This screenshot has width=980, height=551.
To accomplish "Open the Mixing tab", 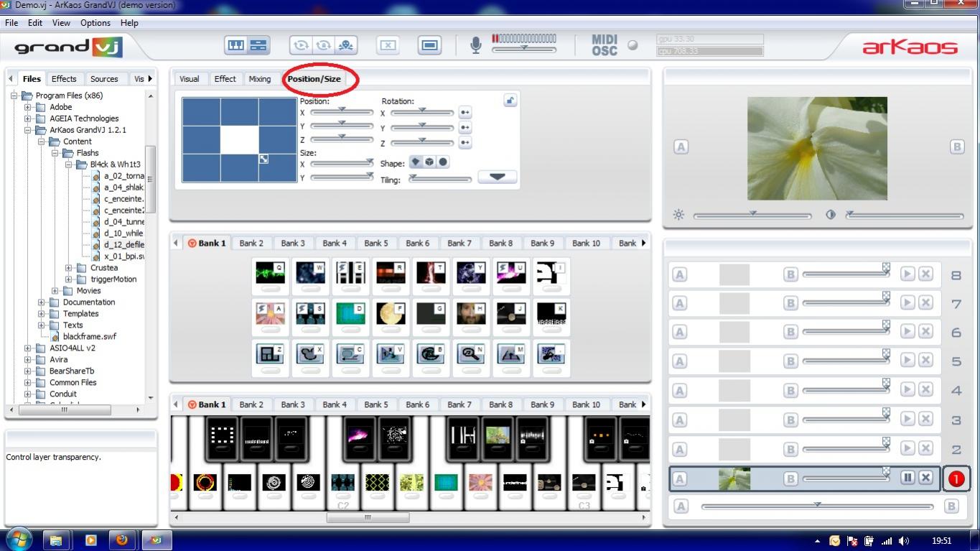I will pos(260,79).
